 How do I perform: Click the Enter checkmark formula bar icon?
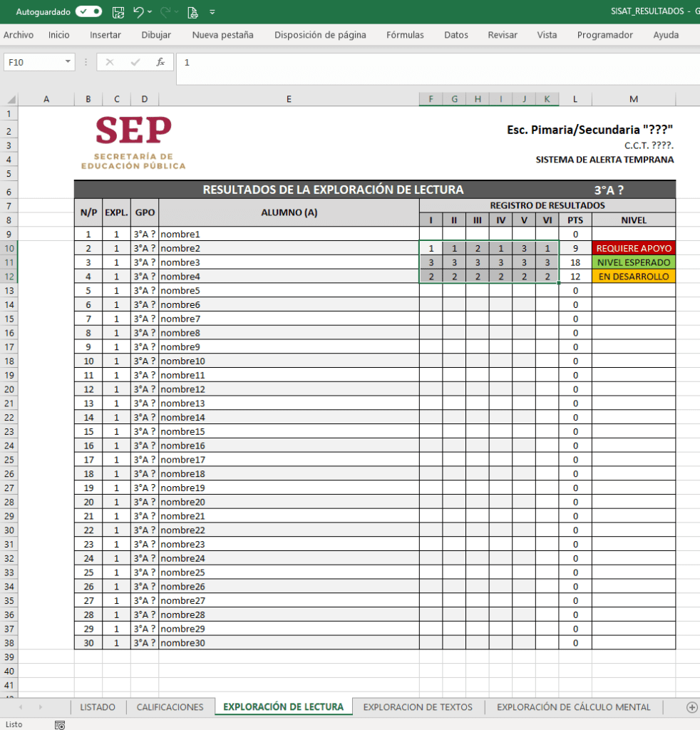(x=135, y=62)
